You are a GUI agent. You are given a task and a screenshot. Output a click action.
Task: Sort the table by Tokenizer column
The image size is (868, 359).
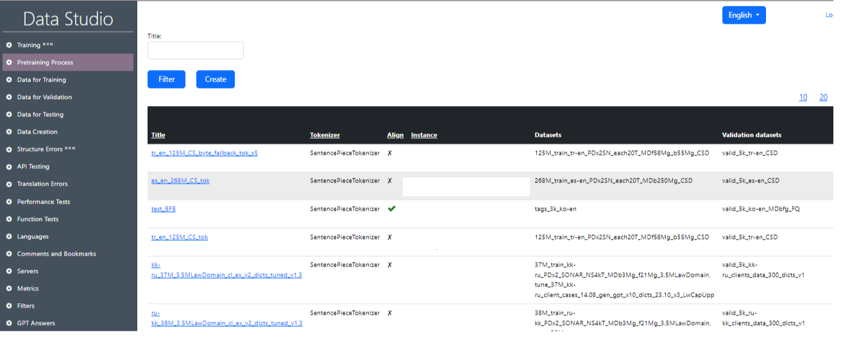(325, 135)
